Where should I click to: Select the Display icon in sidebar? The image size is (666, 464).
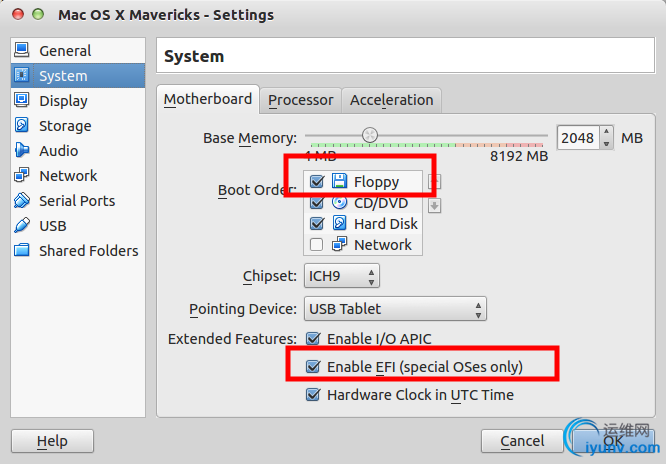tap(21, 101)
